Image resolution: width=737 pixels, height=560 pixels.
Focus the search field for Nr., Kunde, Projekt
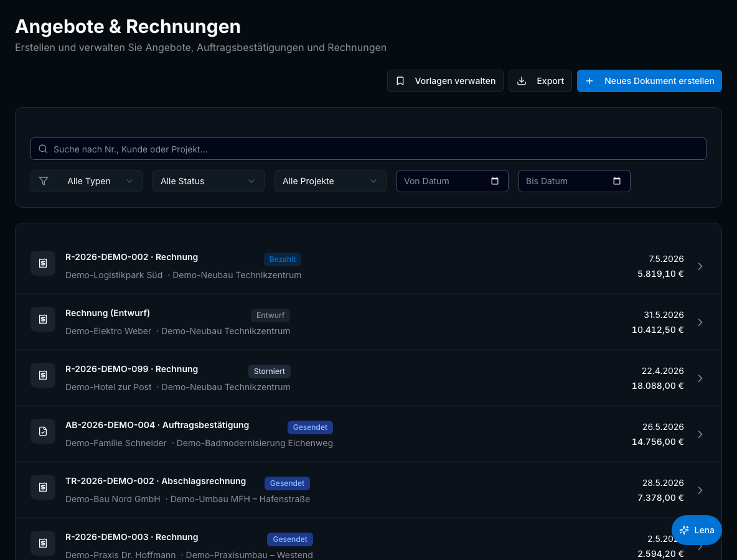click(x=368, y=149)
